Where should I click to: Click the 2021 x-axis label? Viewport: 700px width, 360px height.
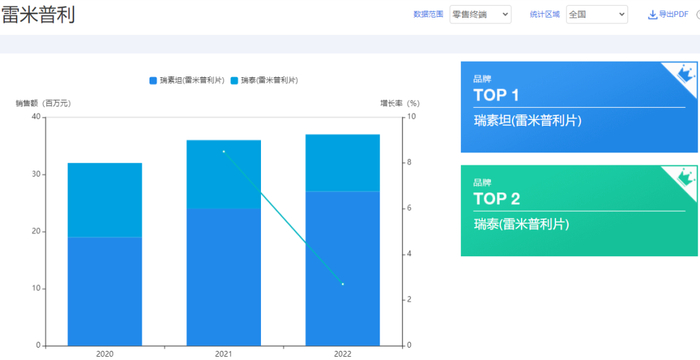tap(224, 354)
